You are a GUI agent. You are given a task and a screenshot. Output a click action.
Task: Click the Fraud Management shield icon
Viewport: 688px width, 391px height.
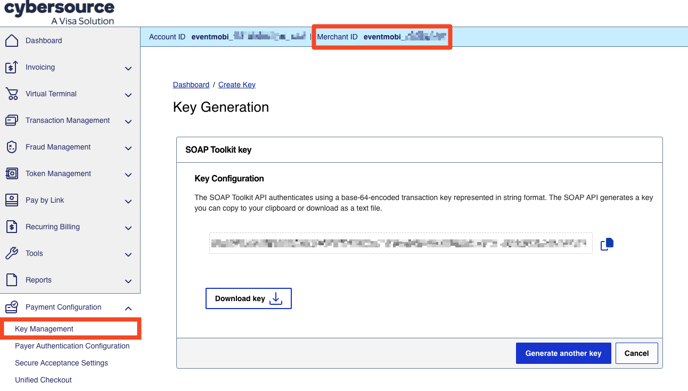12,147
